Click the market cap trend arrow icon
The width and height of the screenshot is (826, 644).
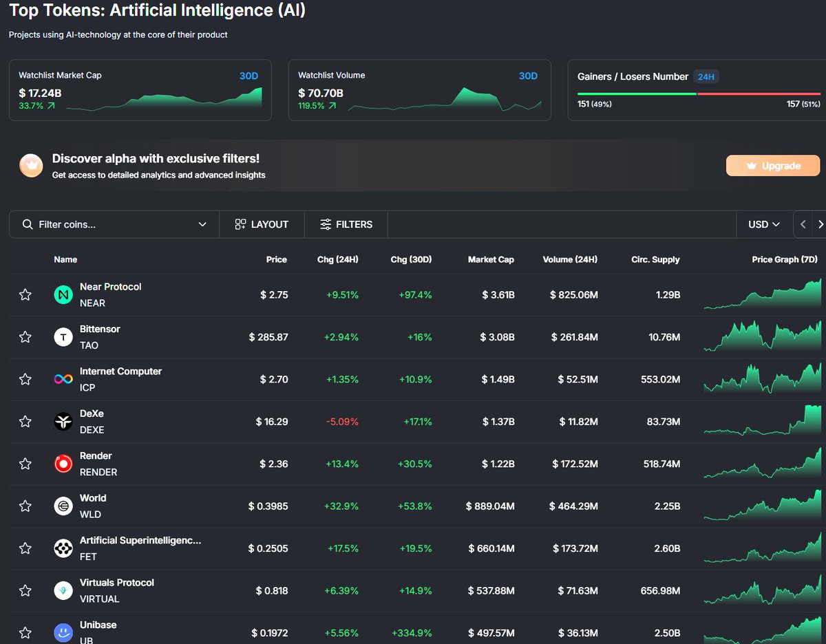coord(51,106)
